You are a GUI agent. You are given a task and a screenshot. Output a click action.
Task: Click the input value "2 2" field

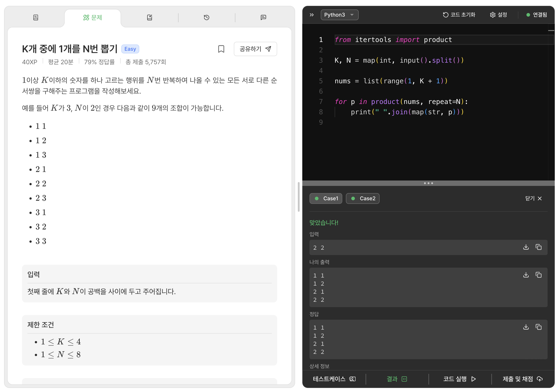tap(429, 247)
